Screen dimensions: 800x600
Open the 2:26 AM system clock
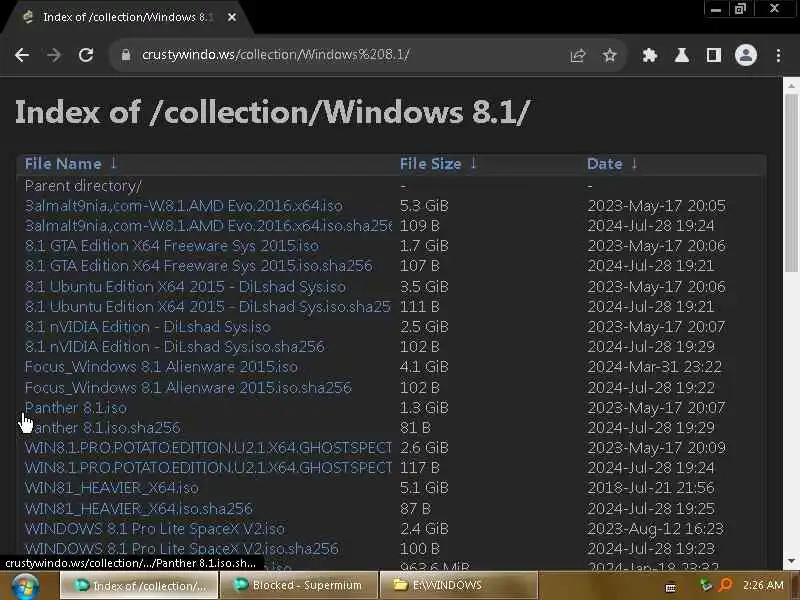(763, 585)
